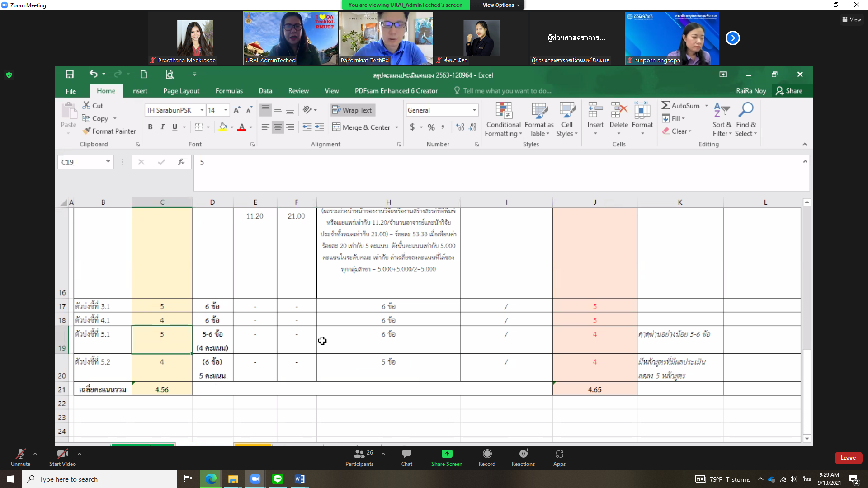This screenshot has width=868, height=488.
Task: Click the Increase Indent icon
Action: coord(319,127)
